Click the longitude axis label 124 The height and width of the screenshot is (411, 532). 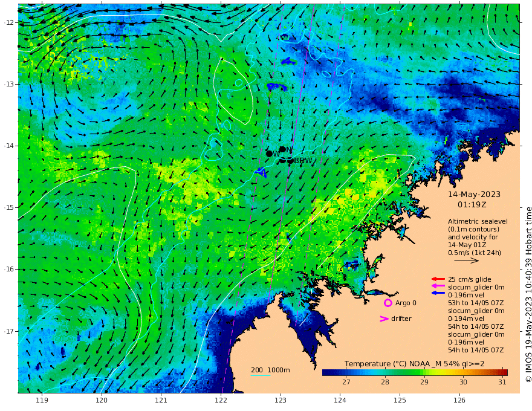coord(340,400)
